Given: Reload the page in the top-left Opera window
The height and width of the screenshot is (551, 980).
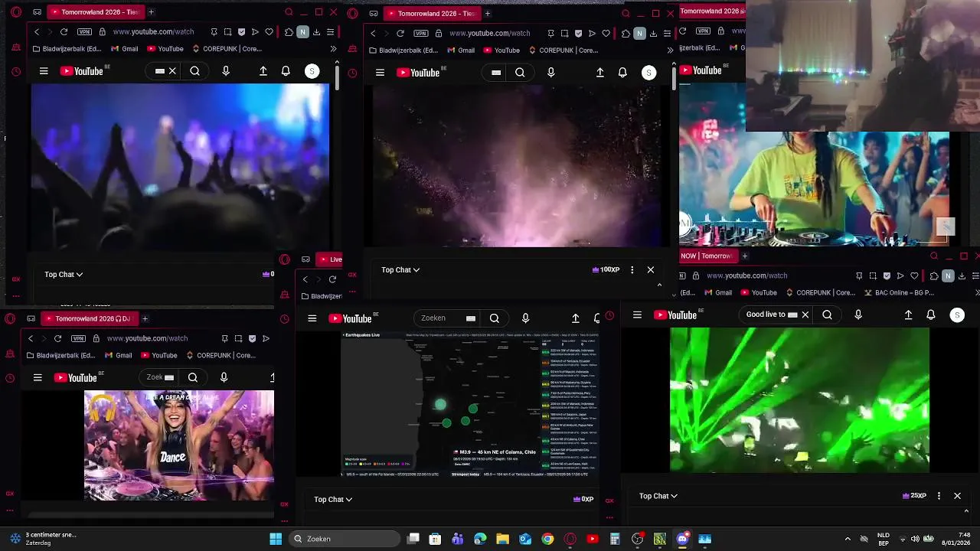Looking at the screenshot, I should pyautogui.click(x=64, y=32).
